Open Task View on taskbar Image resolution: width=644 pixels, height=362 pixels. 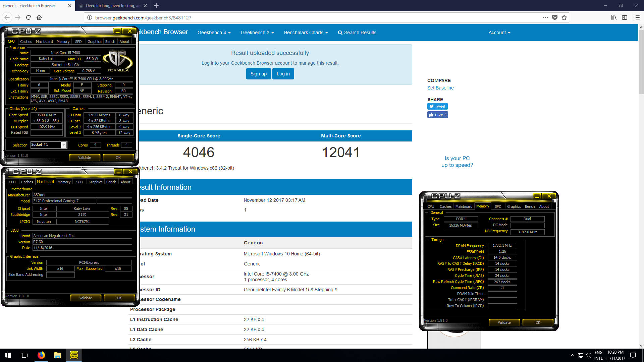pyautogui.click(x=24, y=355)
